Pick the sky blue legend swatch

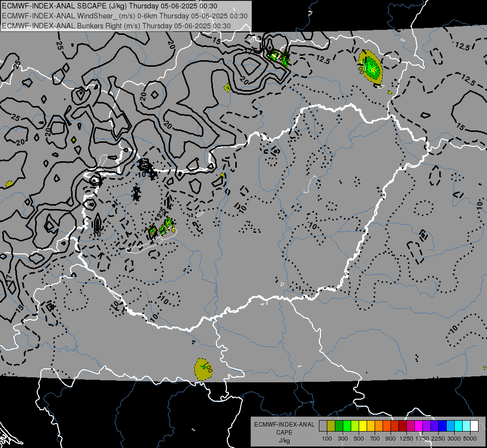451,426
